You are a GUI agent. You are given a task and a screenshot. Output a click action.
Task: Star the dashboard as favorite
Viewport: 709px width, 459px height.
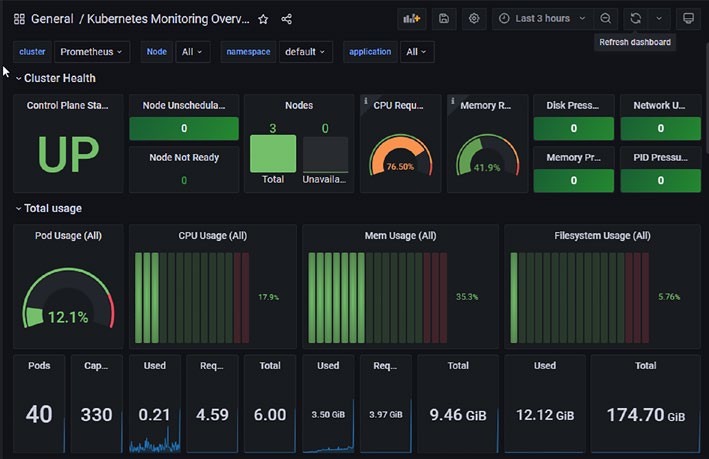click(263, 19)
